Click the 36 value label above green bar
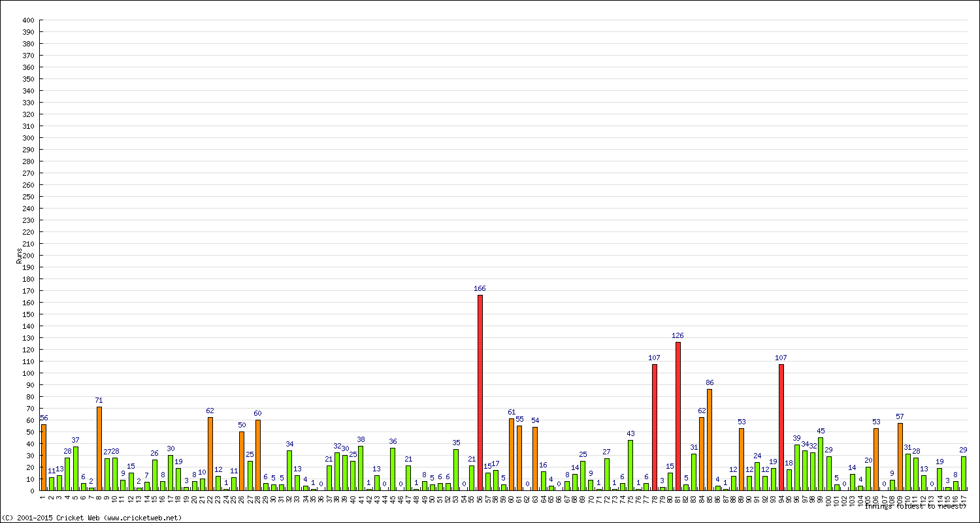980x523 pixels. click(393, 441)
